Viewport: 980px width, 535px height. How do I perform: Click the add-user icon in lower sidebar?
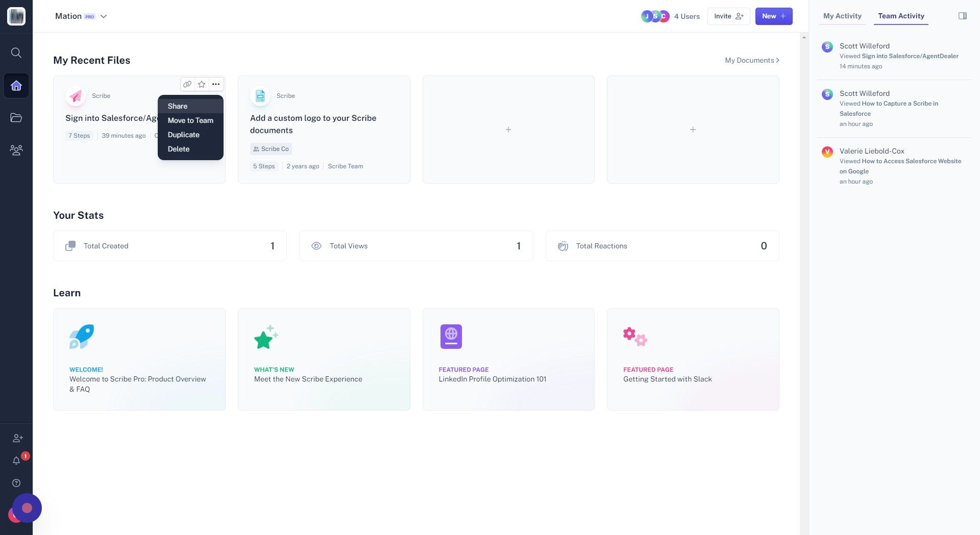point(18,438)
